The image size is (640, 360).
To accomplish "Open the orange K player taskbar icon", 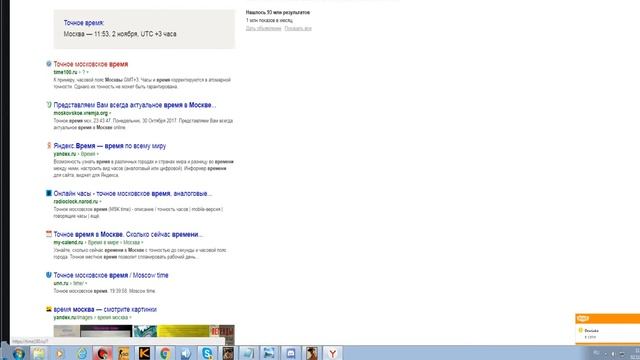I will (144, 353).
